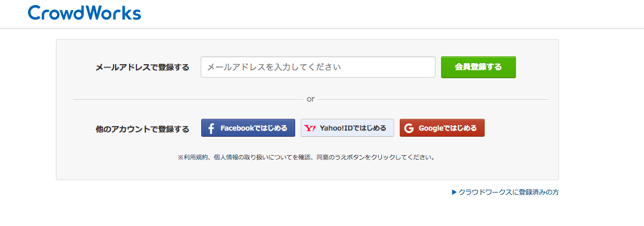Click the white header bar right of the logo

pos(391,13)
